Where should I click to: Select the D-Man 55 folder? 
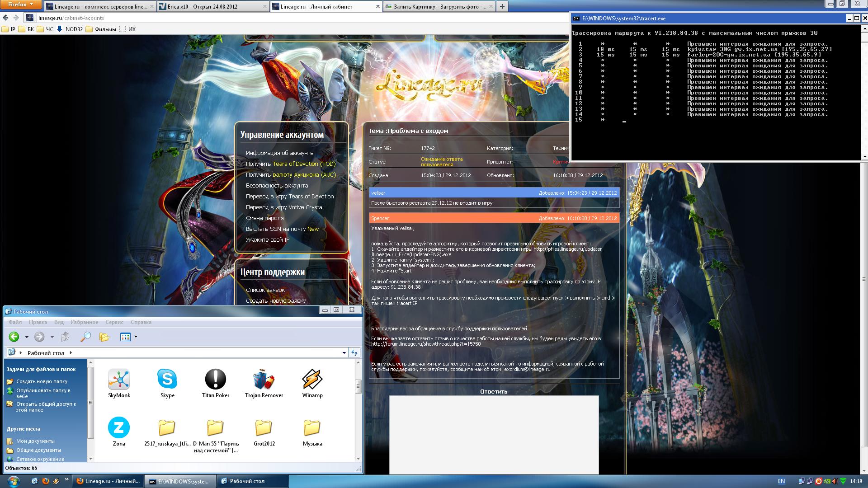(216, 427)
